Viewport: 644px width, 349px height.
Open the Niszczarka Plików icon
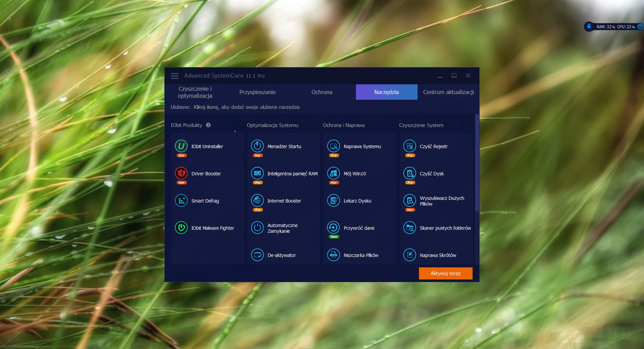(x=333, y=255)
